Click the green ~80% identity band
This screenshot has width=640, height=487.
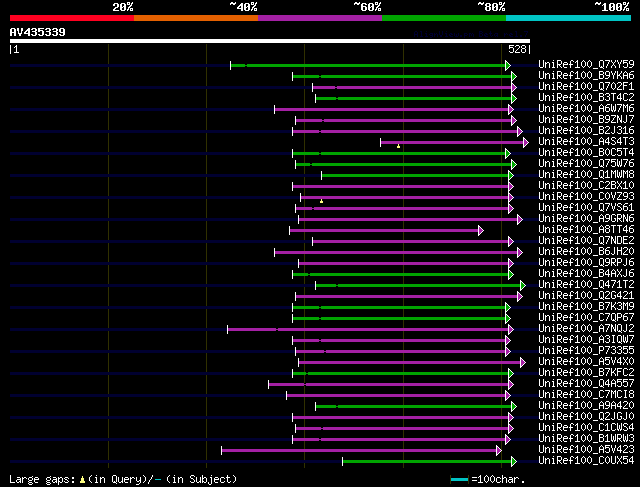tap(444, 18)
